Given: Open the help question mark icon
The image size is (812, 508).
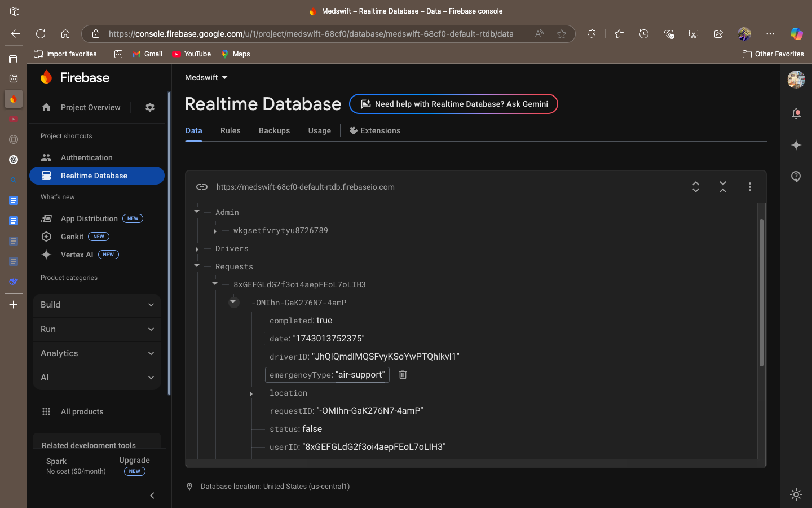Looking at the screenshot, I should [x=796, y=177].
